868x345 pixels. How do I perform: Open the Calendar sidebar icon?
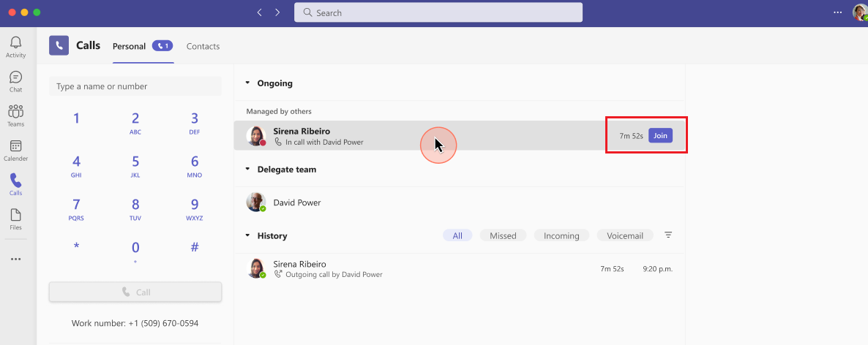[15, 151]
